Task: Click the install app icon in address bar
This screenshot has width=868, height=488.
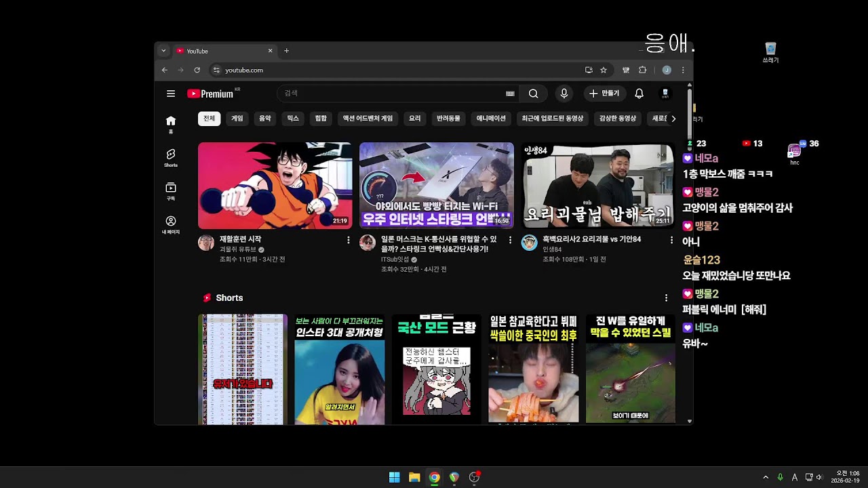Action: [589, 70]
